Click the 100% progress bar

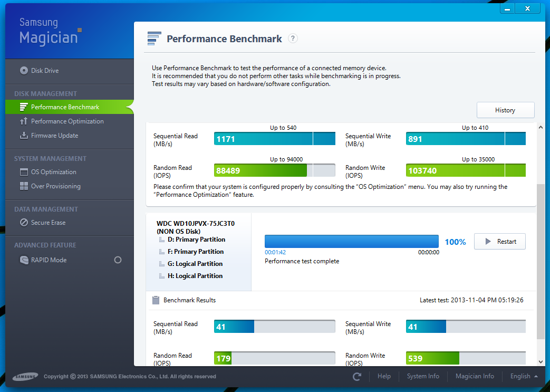click(x=352, y=242)
